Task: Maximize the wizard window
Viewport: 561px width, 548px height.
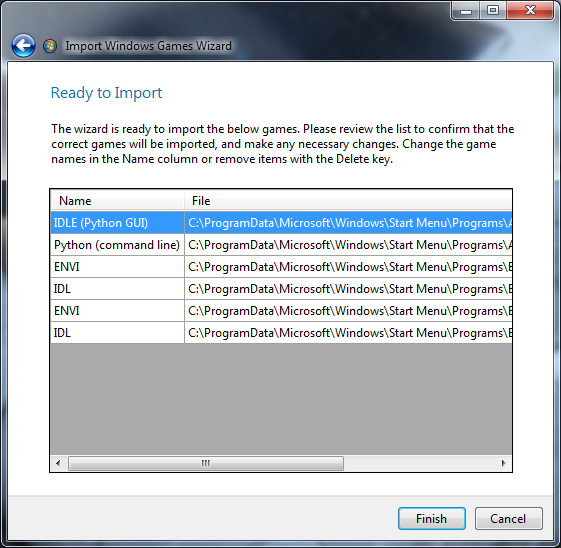Action: (x=493, y=10)
